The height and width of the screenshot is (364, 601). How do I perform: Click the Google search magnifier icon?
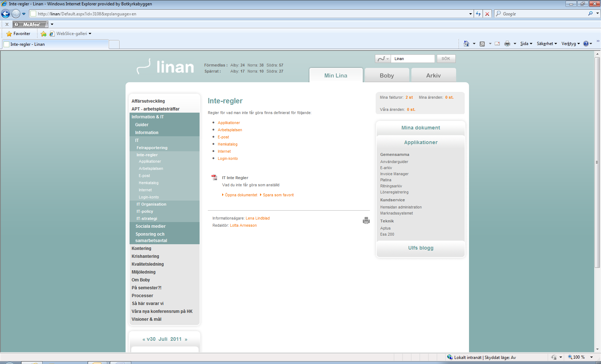point(590,14)
